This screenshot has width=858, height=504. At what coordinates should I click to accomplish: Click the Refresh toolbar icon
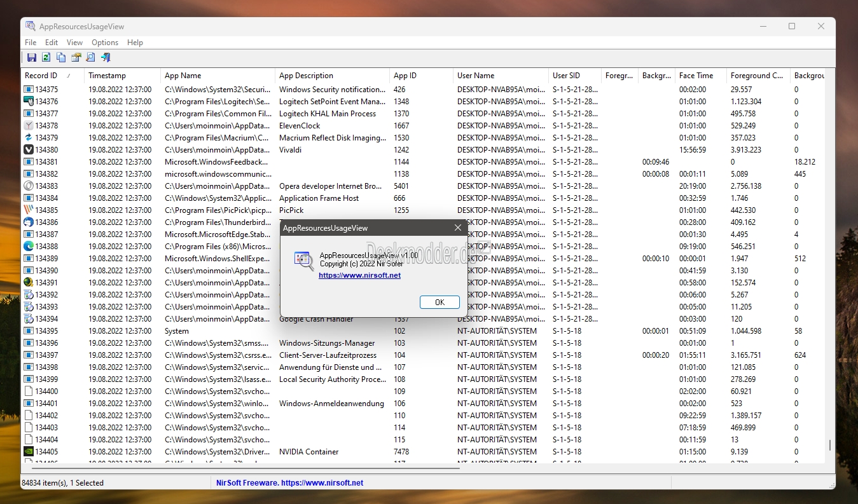46,58
